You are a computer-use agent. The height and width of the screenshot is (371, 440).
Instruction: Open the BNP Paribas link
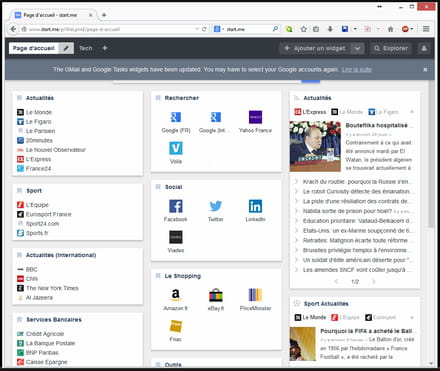pyautogui.click(x=42, y=353)
